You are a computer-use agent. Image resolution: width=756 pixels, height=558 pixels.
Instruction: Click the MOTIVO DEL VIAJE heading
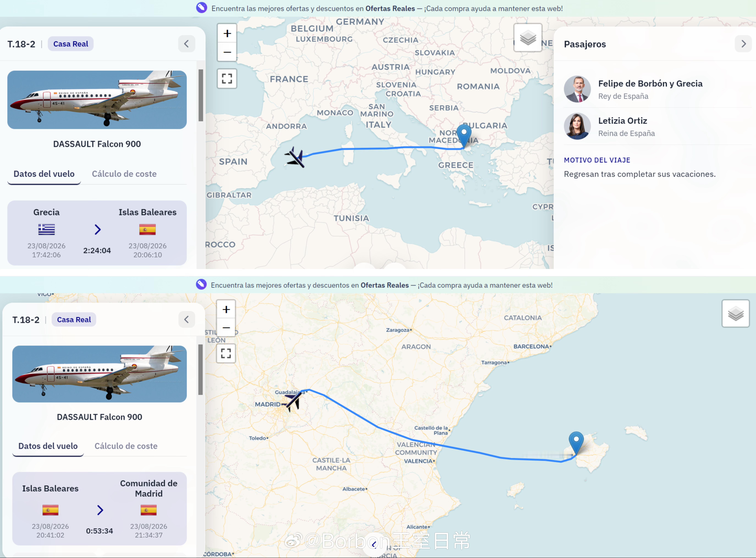point(597,160)
